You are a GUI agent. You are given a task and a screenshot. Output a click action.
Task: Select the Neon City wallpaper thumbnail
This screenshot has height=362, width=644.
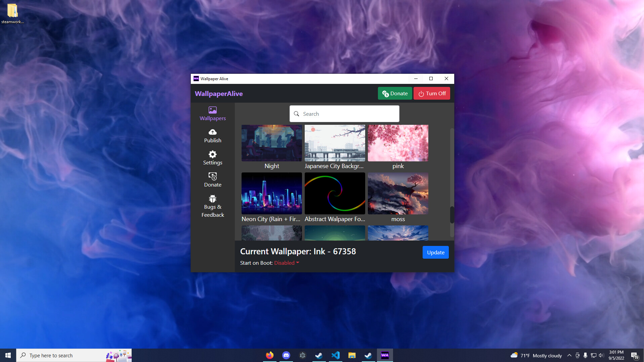click(x=271, y=194)
